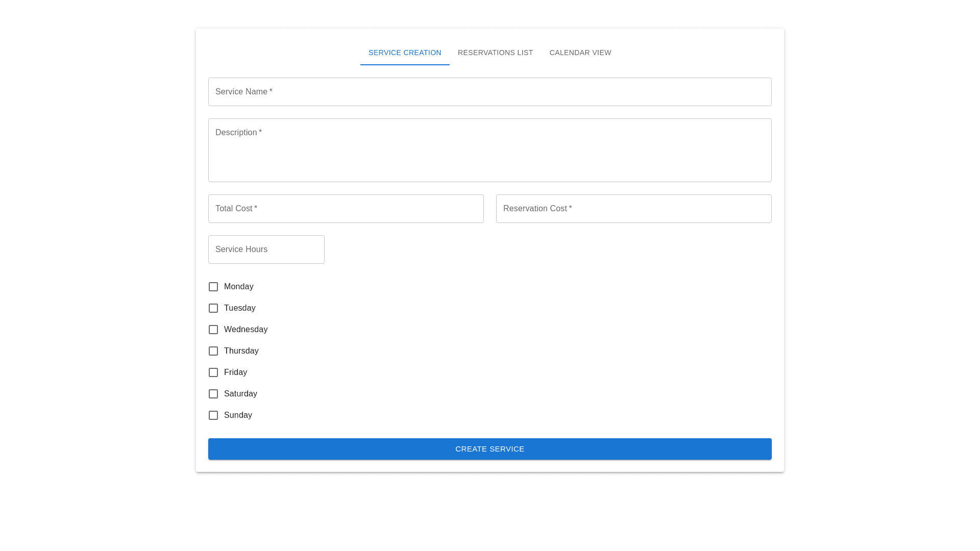Click the Sunday label text
This screenshot has width=980, height=551.
[x=238, y=415]
